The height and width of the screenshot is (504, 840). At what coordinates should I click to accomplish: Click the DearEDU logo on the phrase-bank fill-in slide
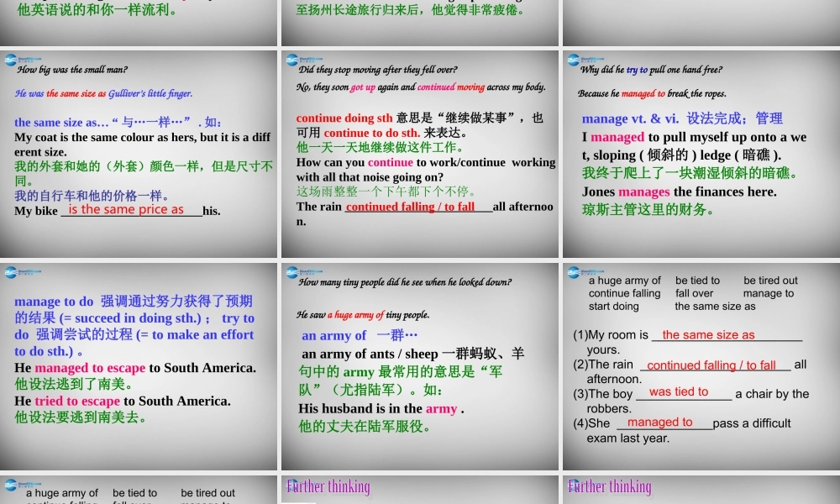click(x=574, y=273)
